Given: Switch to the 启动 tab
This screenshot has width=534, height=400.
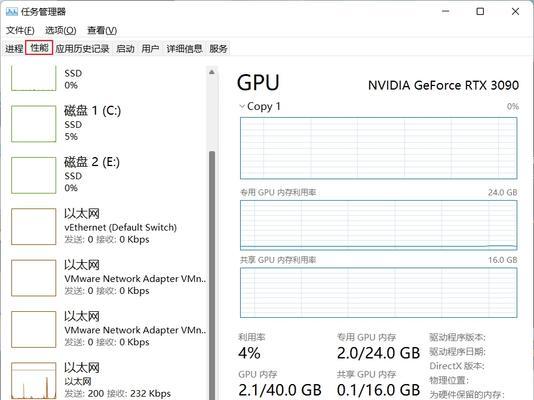Looking at the screenshot, I should tap(125, 49).
